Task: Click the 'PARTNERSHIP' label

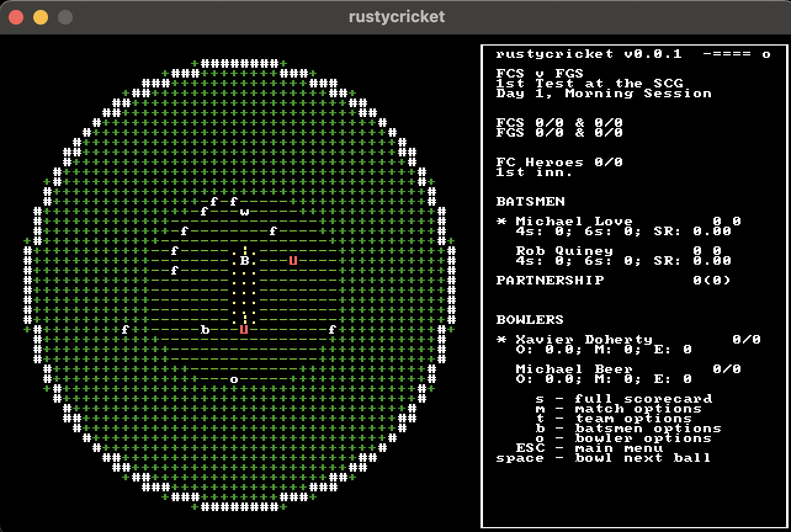Action: point(550,281)
